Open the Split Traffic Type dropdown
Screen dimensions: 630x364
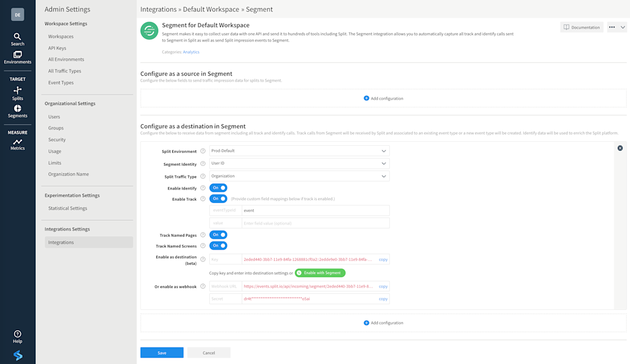tap(299, 176)
